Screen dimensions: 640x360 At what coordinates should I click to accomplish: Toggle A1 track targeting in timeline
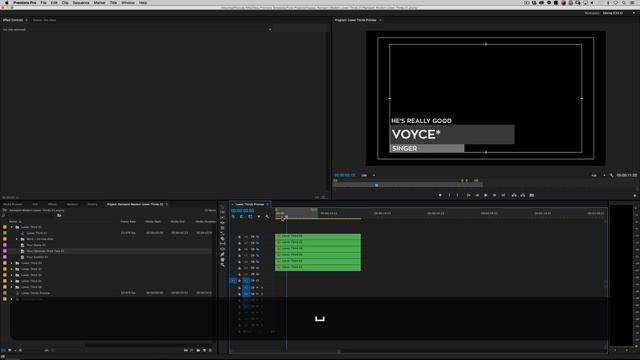pyautogui.click(x=246, y=288)
